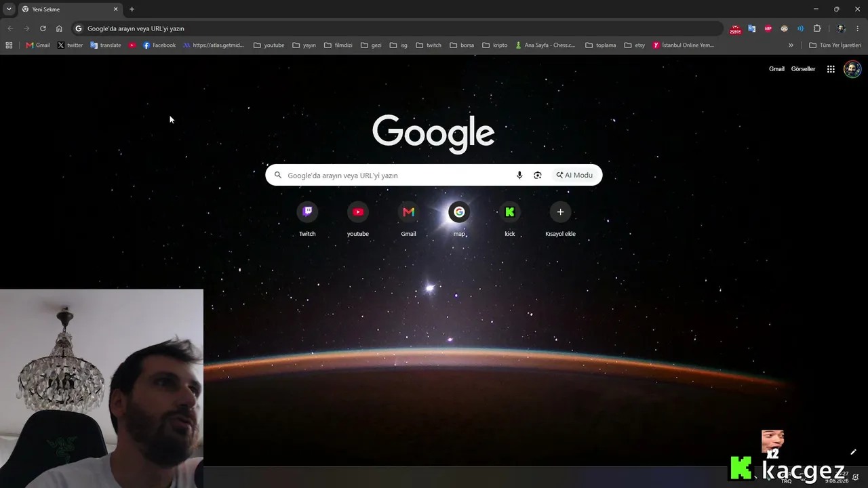Open the Ana Sayfa - Chess.com bookmark
Viewport: 868px width, 488px height.
(x=545, y=45)
